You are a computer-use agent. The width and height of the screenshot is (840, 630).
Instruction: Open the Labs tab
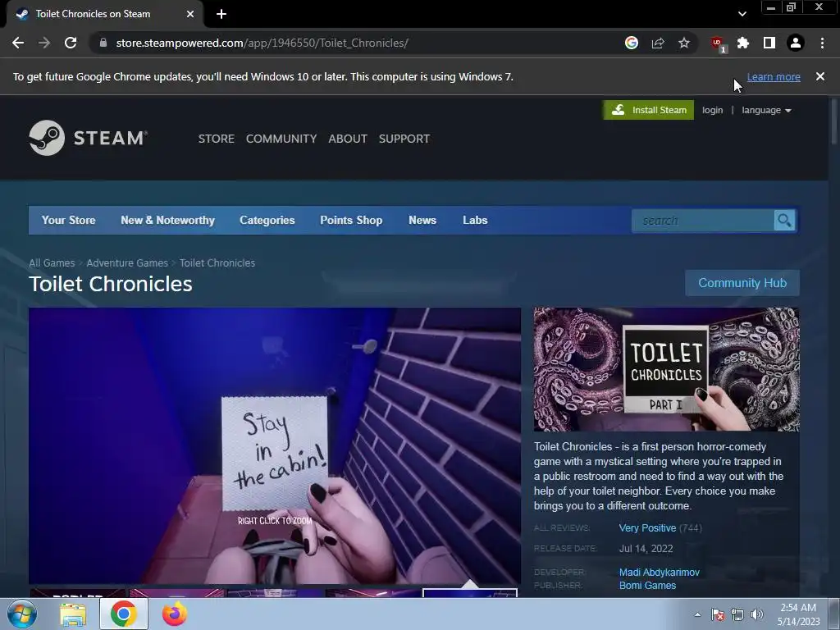pyautogui.click(x=475, y=220)
